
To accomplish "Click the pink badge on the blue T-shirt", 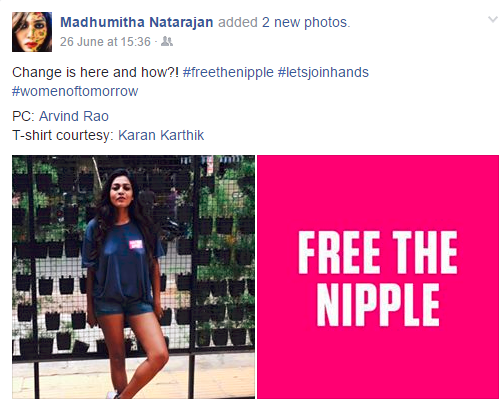I will (x=136, y=244).
